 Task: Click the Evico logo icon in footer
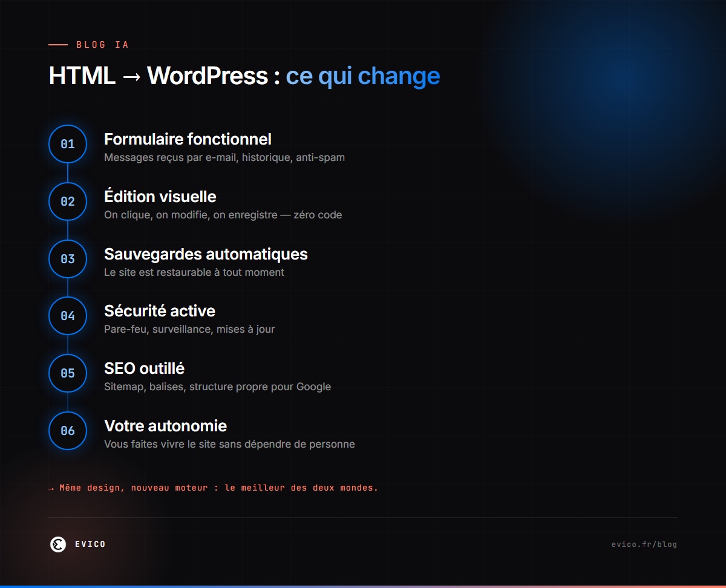point(58,544)
